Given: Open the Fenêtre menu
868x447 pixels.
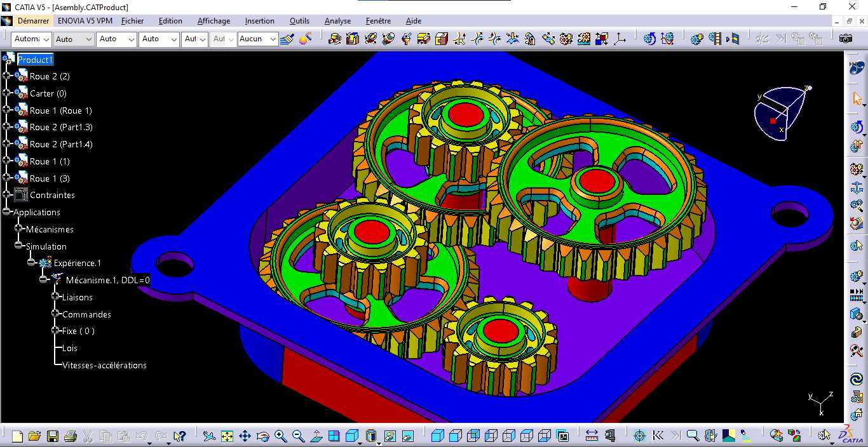Looking at the screenshot, I should (x=378, y=21).
